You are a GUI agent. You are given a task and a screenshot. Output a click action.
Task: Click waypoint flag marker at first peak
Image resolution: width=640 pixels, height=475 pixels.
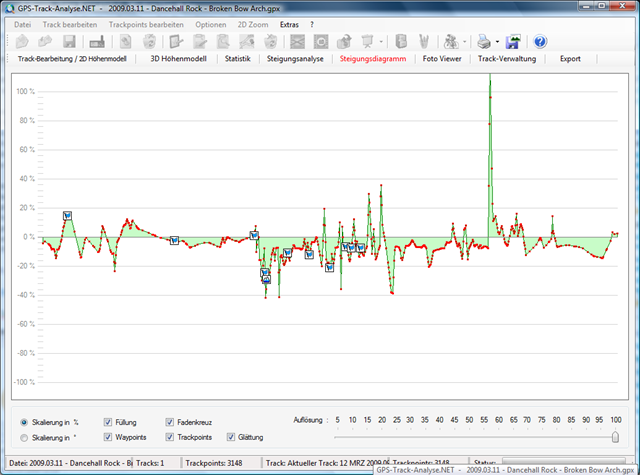tap(67, 215)
